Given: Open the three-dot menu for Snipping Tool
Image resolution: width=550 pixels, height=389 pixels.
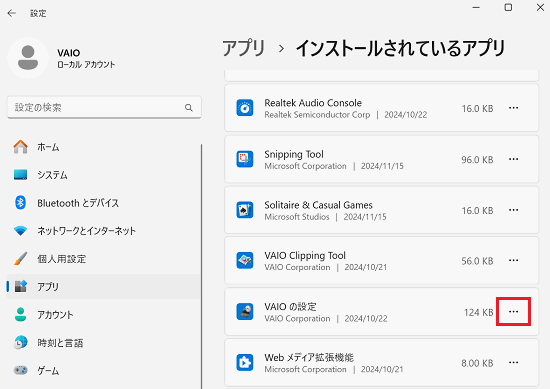Looking at the screenshot, I should coord(513,159).
